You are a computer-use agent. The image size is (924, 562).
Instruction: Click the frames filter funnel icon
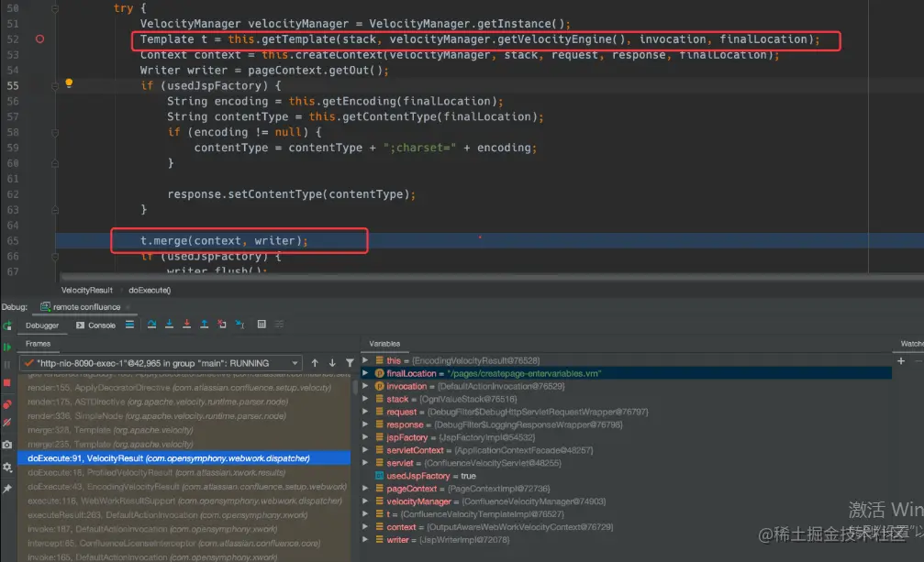pos(350,363)
